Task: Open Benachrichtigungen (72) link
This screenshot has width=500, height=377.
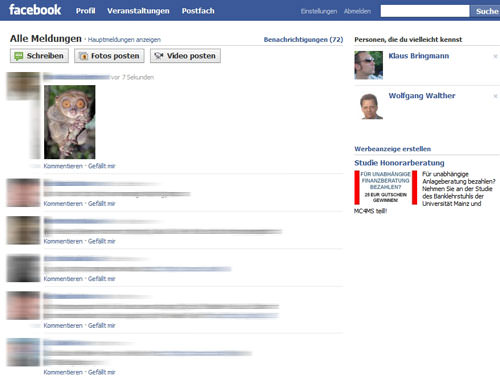Action: (303, 39)
